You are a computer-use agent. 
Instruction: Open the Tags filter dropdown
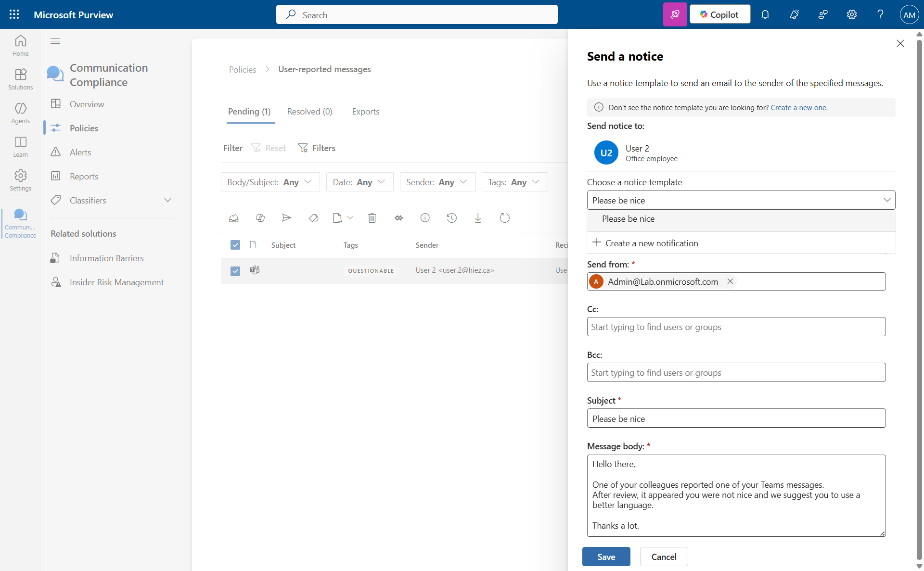pos(514,182)
